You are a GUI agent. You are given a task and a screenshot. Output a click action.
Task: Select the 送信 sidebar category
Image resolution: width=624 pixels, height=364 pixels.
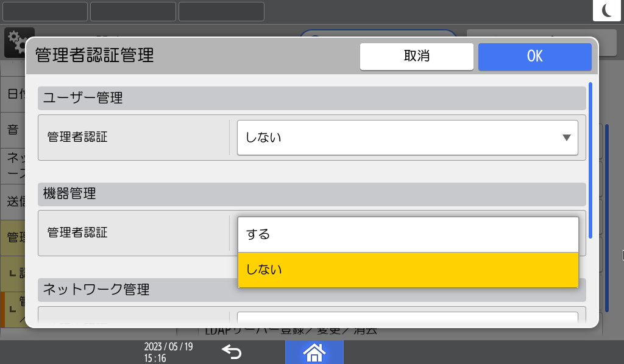13,200
